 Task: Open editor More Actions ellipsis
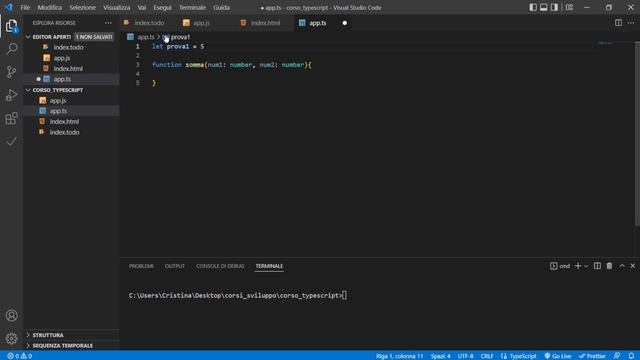click(631, 23)
